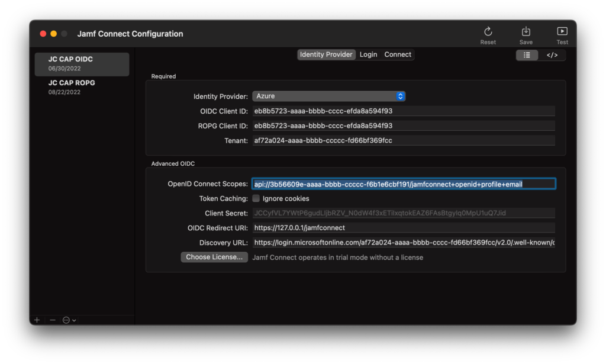
Task: Click the Choose License button
Action: click(214, 257)
